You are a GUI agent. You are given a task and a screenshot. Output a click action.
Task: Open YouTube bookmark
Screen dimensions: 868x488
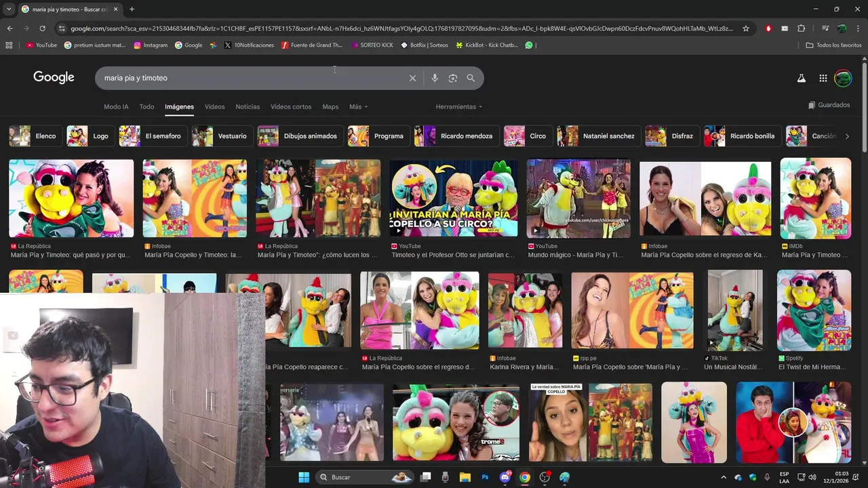(x=41, y=45)
